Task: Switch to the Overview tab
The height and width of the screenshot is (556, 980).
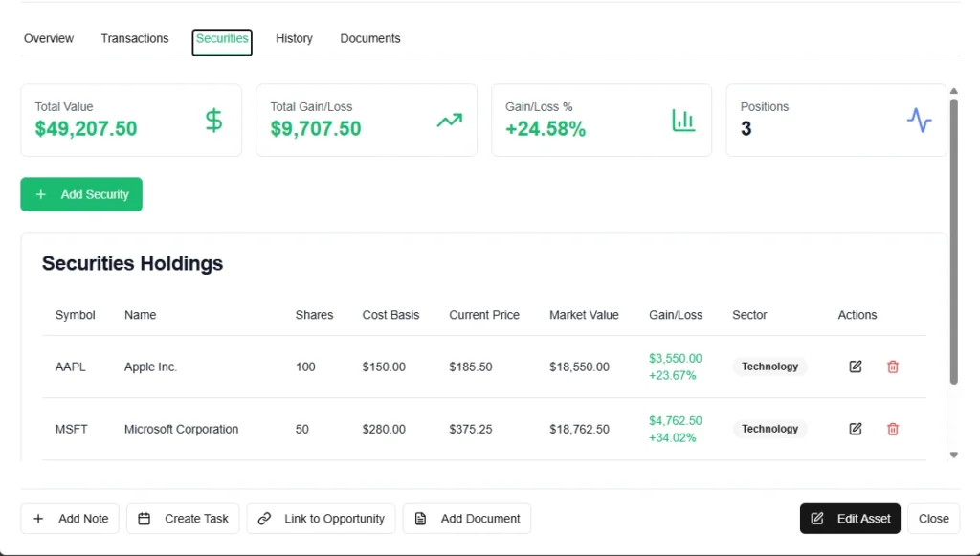Action: 49,39
